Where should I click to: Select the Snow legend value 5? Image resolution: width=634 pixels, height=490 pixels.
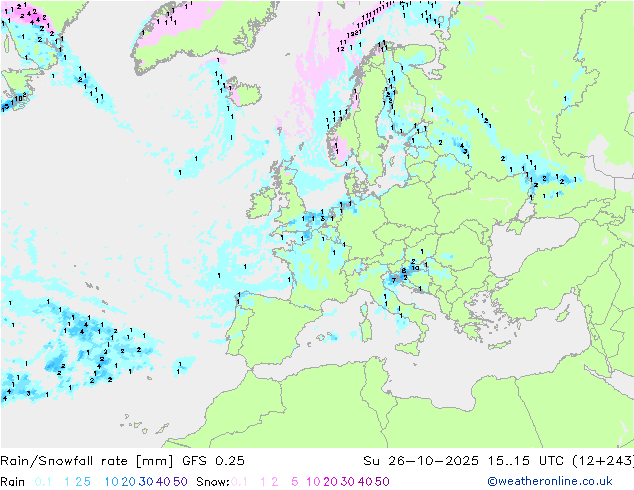tap(295, 482)
